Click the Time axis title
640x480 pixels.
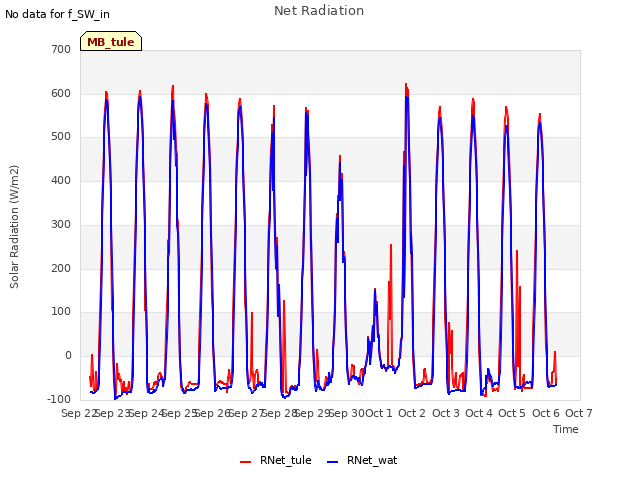(565, 429)
